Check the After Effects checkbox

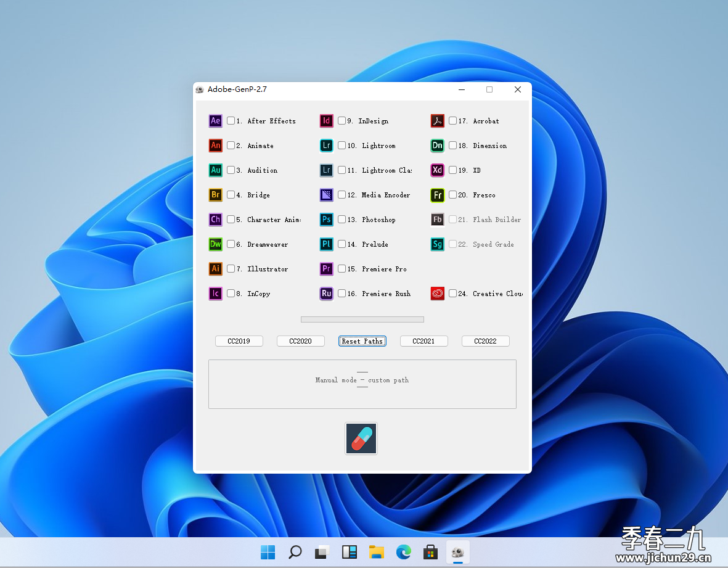231,121
